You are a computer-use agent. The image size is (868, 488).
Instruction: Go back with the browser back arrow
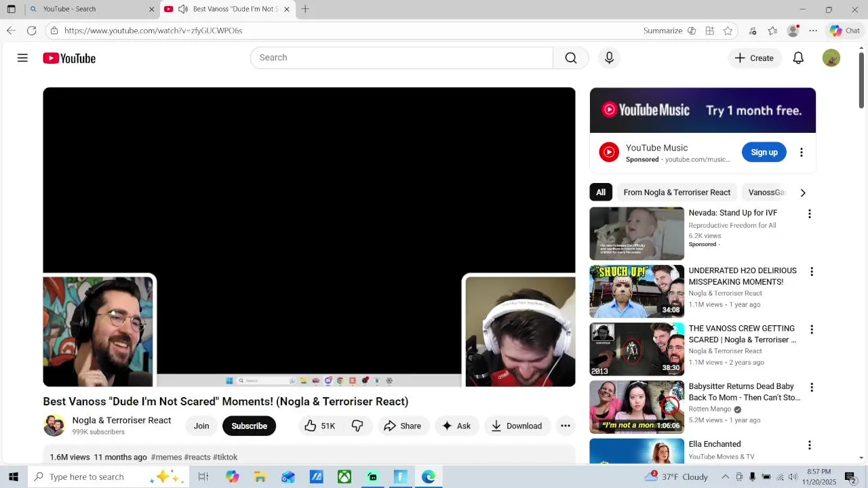(x=11, y=30)
